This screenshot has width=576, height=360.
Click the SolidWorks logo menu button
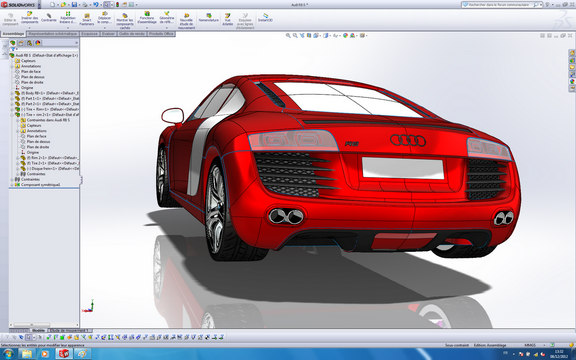[19, 4]
